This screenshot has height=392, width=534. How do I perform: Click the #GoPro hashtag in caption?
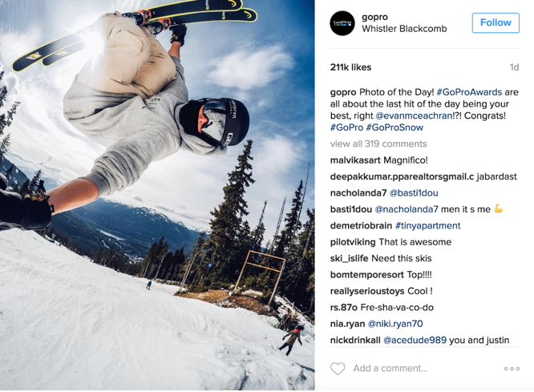pyautogui.click(x=346, y=127)
